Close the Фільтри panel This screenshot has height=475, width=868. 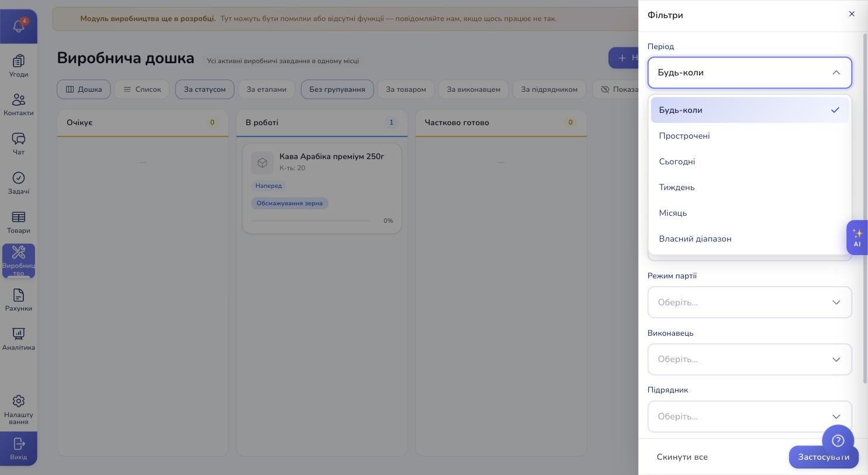[x=852, y=14]
